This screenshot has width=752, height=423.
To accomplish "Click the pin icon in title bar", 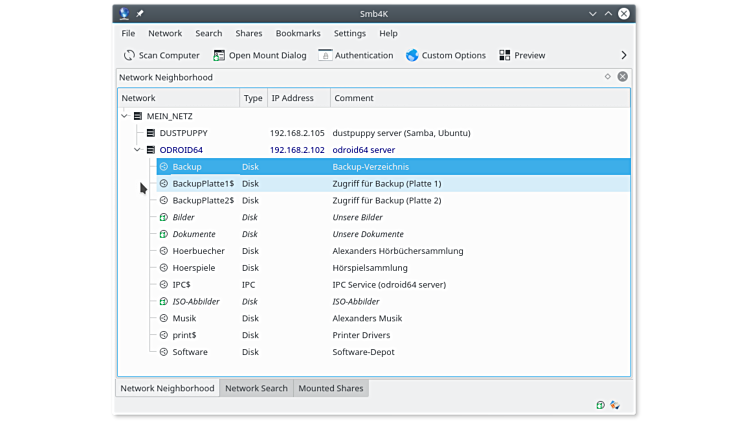I will [x=140, y=13].
